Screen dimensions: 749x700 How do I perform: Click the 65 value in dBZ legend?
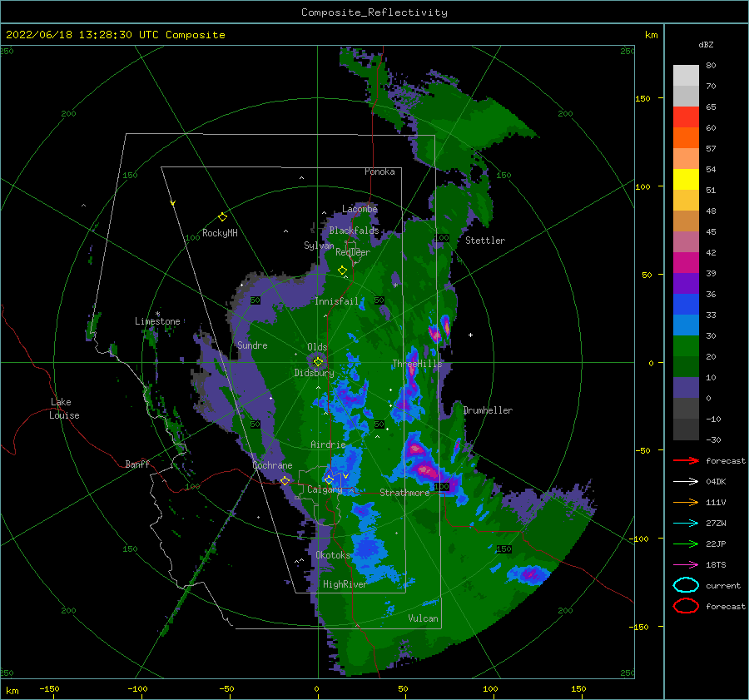coord(711,107)
